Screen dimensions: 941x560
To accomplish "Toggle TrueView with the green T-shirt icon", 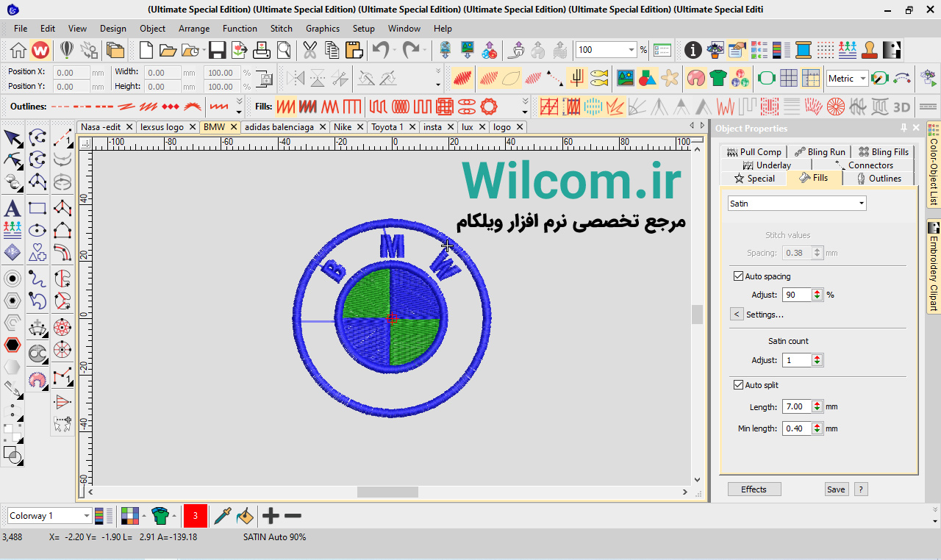I will click(718, 77).
